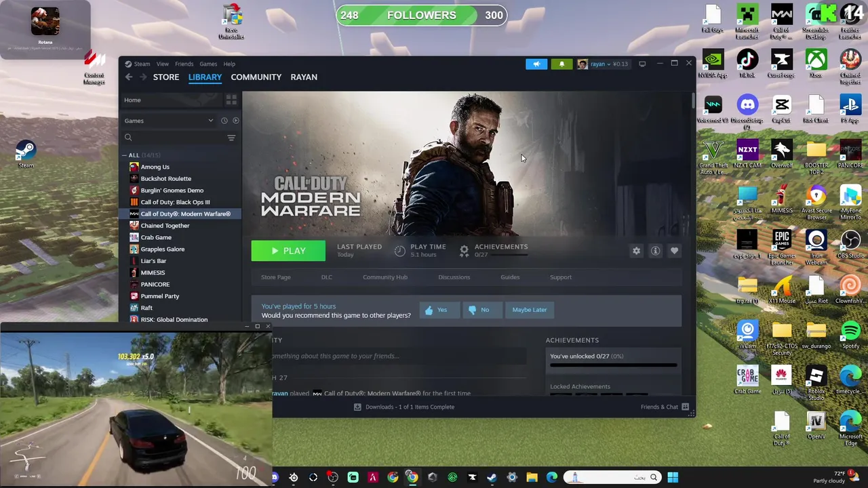
Task: Switch to the STORE tab
Action: click(x=166, y=77)
